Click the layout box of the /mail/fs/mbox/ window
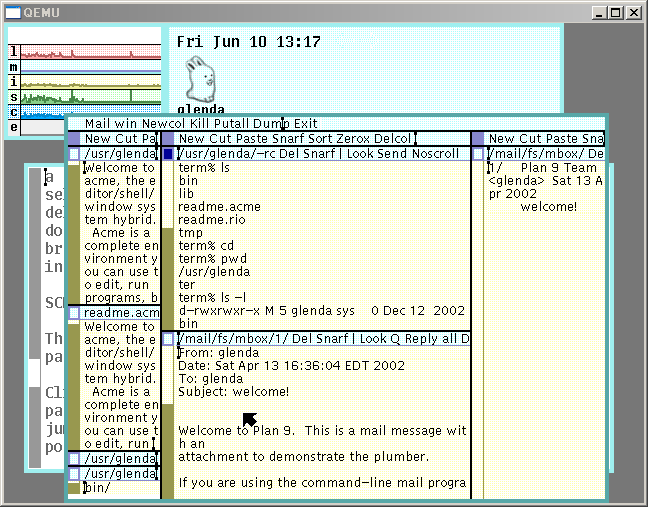Screen dimensions: 648x507 pyautogui.click(x=478, y=154)
